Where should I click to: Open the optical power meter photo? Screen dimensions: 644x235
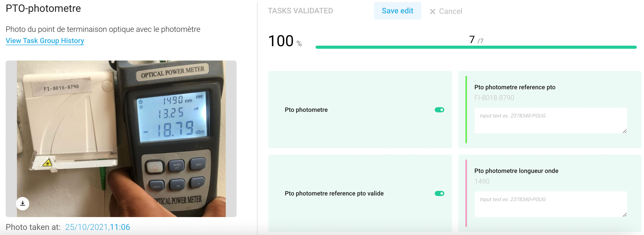coord(121,139)
